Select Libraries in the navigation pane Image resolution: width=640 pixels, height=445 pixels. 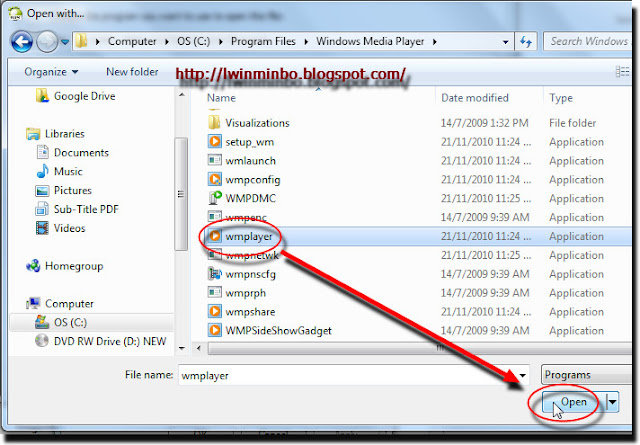pos(64,134)
